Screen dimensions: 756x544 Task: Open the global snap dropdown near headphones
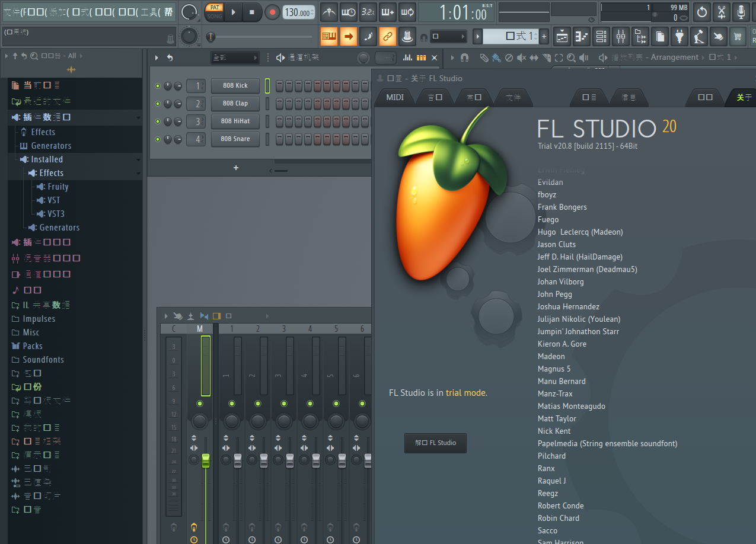[x=448, y=37]
